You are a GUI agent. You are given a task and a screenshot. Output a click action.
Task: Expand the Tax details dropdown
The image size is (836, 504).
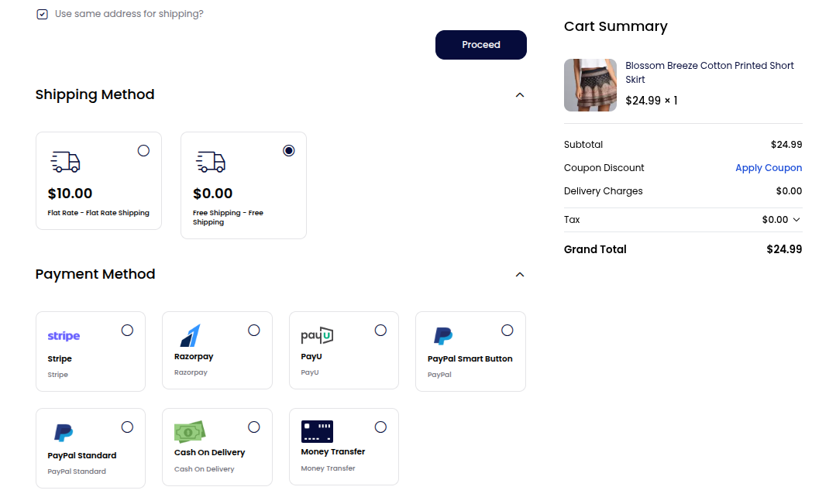[x=797, y=219]
